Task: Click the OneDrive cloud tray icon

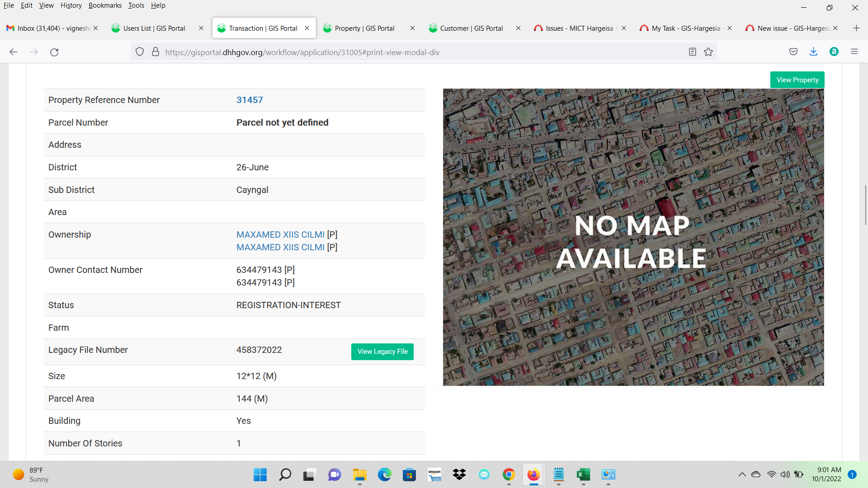Action: (x=756, y=474)
